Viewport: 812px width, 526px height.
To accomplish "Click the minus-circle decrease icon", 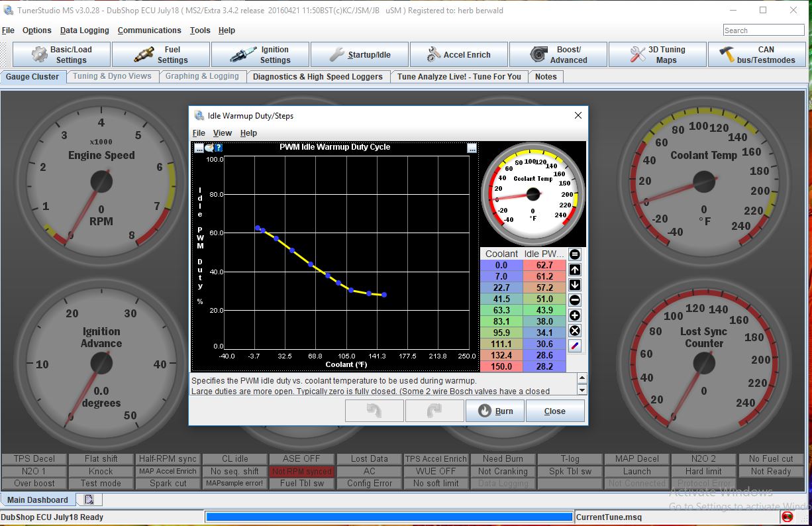I will click(575, 300).
